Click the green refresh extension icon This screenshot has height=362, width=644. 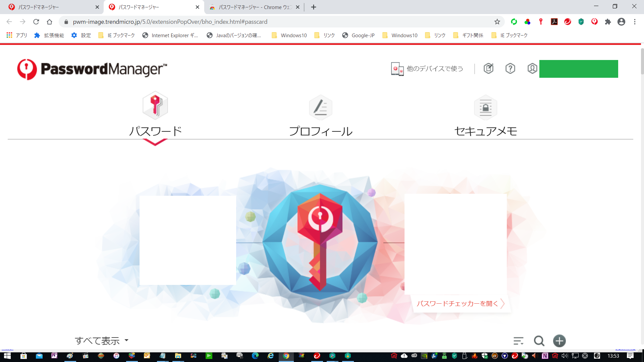tap(514, 22)
